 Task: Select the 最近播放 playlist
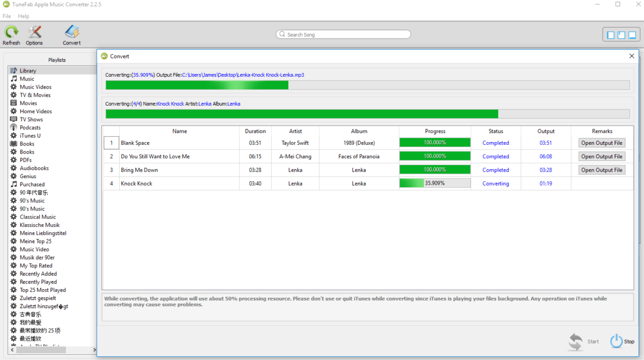click(x=31, y=339)
